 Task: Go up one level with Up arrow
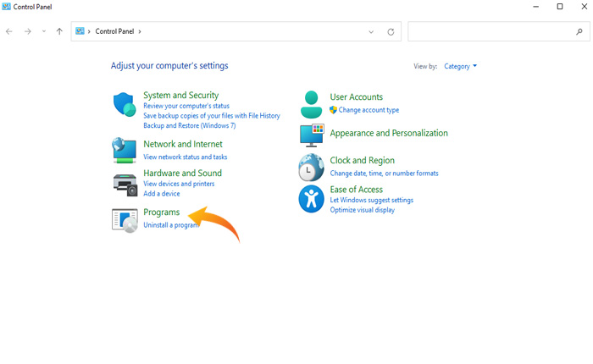tap(59, 31)
